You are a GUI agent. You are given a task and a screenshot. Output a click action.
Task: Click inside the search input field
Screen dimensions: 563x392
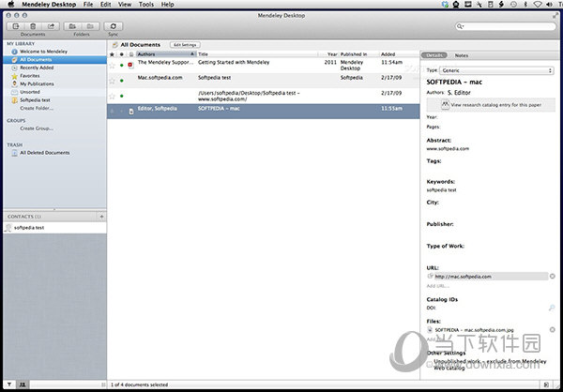[x=509, y=26]
